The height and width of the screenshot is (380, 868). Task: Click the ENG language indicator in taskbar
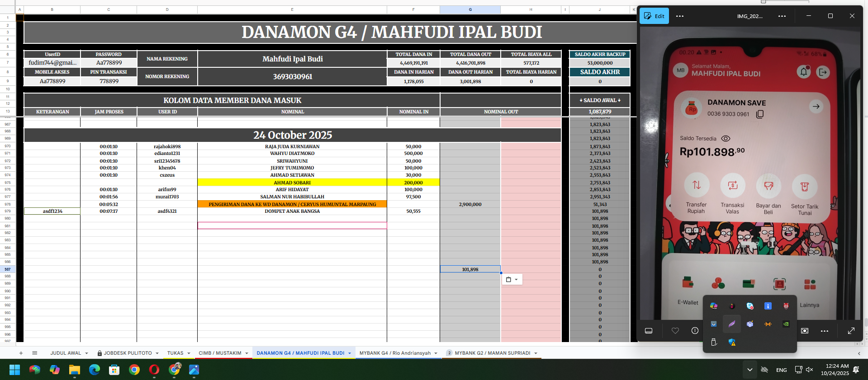782,370
